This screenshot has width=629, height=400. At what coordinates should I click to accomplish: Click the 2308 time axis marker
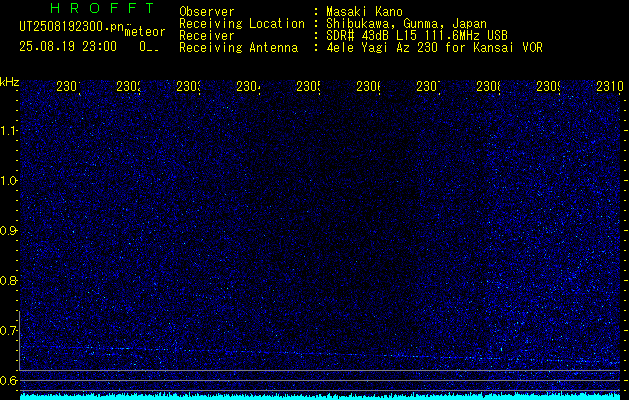[x=488, y=86]
